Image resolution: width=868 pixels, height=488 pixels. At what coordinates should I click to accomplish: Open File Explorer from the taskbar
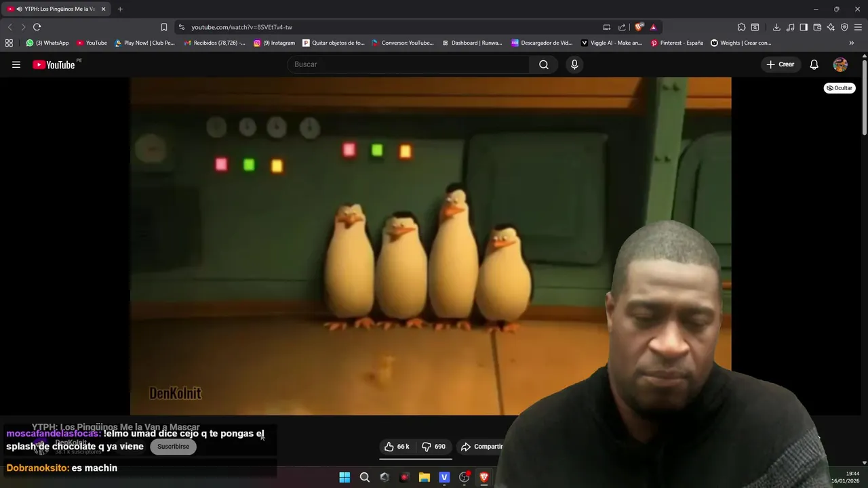[425, 477]
